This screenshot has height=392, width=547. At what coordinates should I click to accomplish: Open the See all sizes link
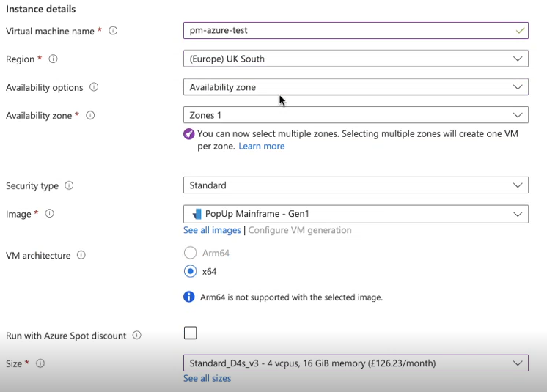pyautogui.click(x=208, y=378)
